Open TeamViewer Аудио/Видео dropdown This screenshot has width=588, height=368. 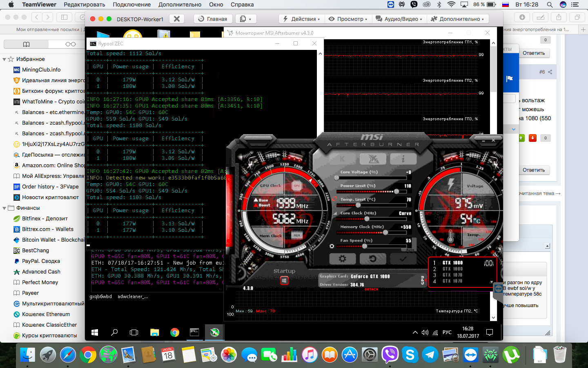[399, 19]
